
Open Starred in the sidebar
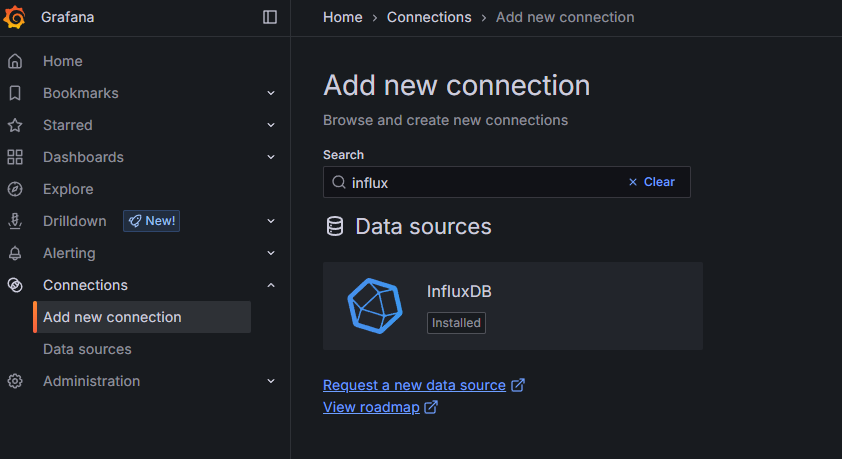(68, 125)
